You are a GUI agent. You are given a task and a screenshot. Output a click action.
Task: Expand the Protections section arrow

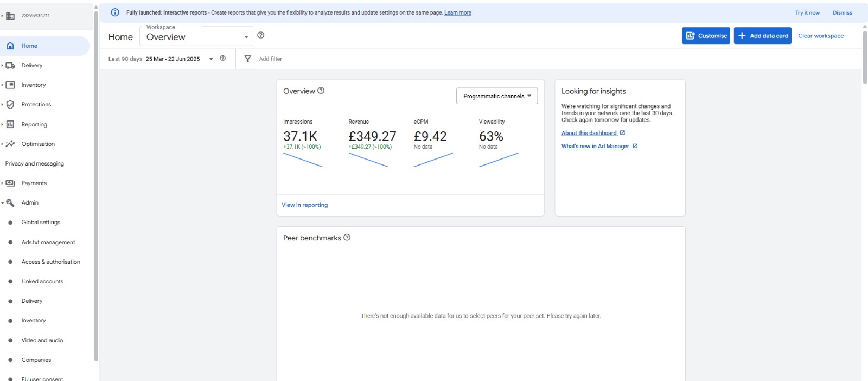pyautogui.click(x=2, y=105)
